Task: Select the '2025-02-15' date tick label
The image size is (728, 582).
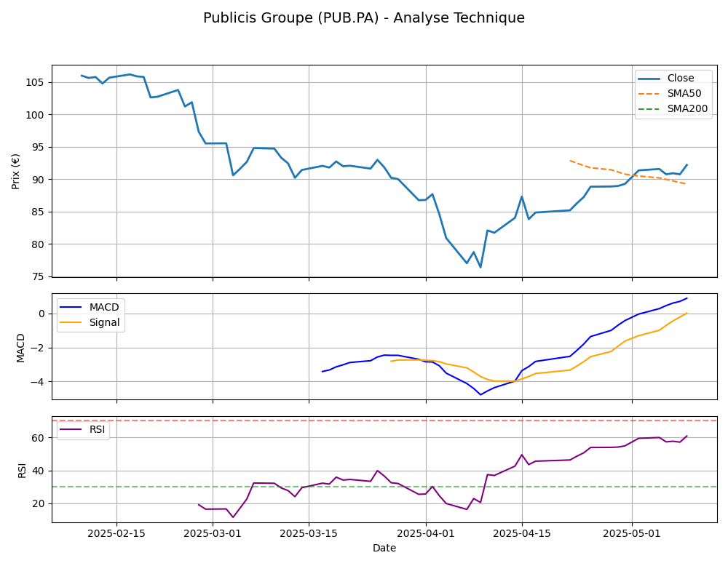Action: (x=116, y=534)
